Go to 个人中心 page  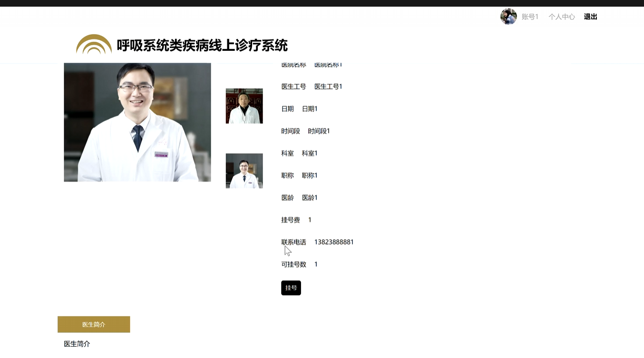562,17
